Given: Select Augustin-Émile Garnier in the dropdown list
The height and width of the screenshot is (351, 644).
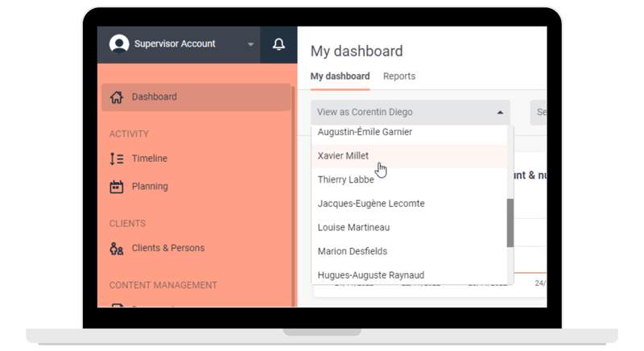Looking at the screenshot, I should pyautogui.click(x=365, y=132).
